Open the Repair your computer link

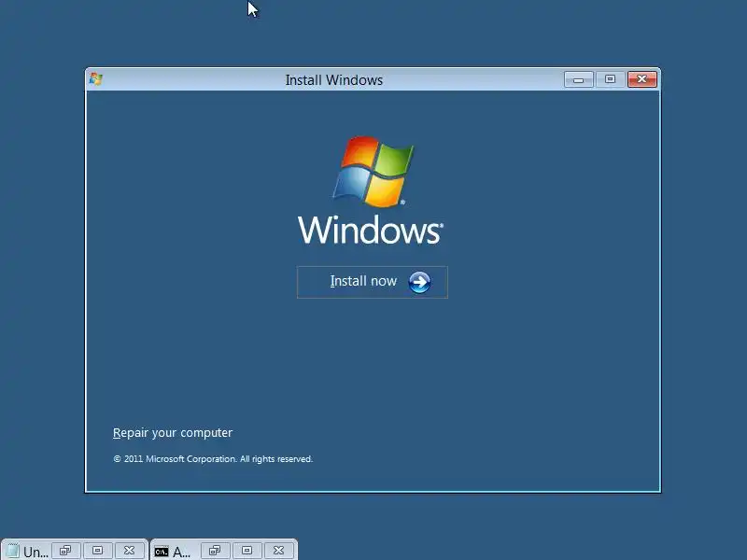[x=173, y=433]
